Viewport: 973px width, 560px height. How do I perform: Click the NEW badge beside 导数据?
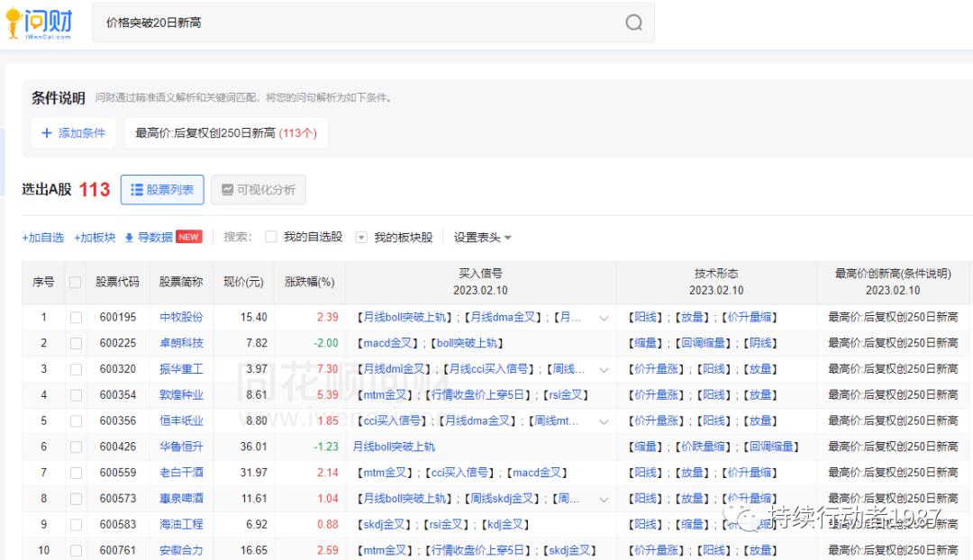pos(189,237)
